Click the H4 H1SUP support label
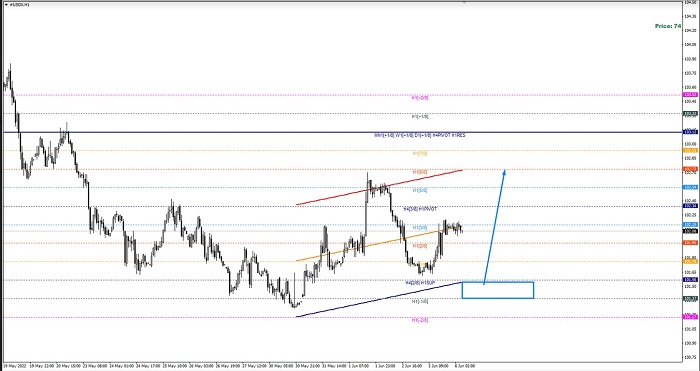The height and width of the screenshot is (371, 700). pos(420,283)
